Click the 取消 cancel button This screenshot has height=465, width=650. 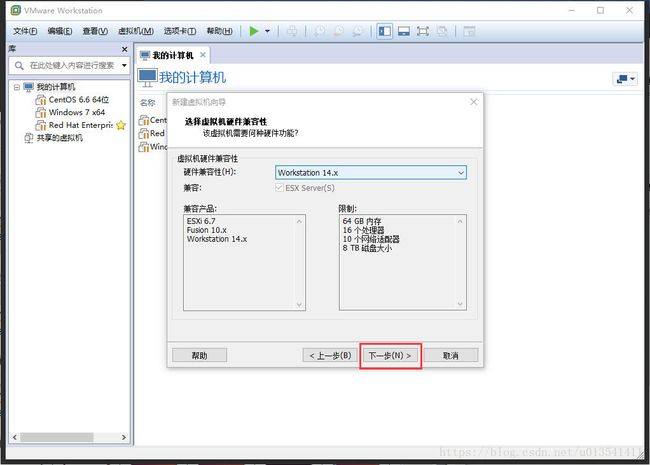pyautogui.click(x=451, y=356)
